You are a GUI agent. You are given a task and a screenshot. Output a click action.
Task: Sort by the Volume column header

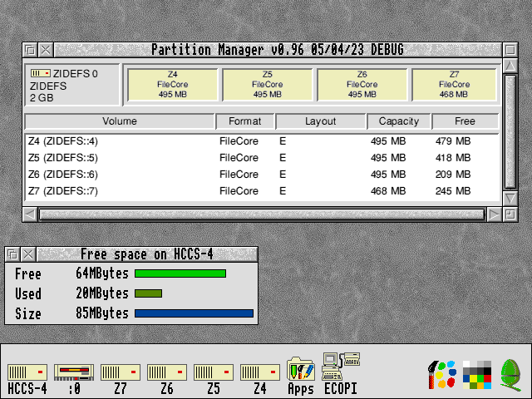(120, 121)
